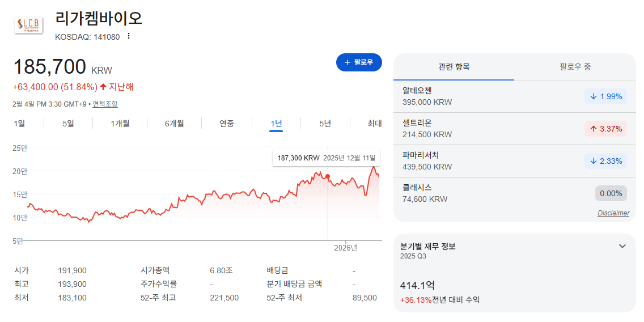This screenshot has height=322, width=644.
Task: Click the 0.00% change badge
Action: click(x=611, y=193)
